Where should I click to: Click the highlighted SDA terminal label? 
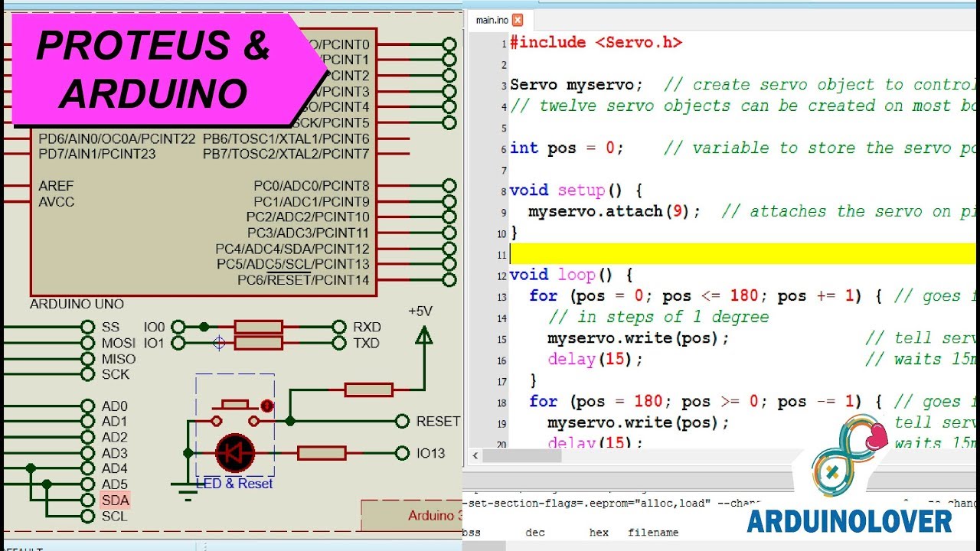(x=115, y=500)
